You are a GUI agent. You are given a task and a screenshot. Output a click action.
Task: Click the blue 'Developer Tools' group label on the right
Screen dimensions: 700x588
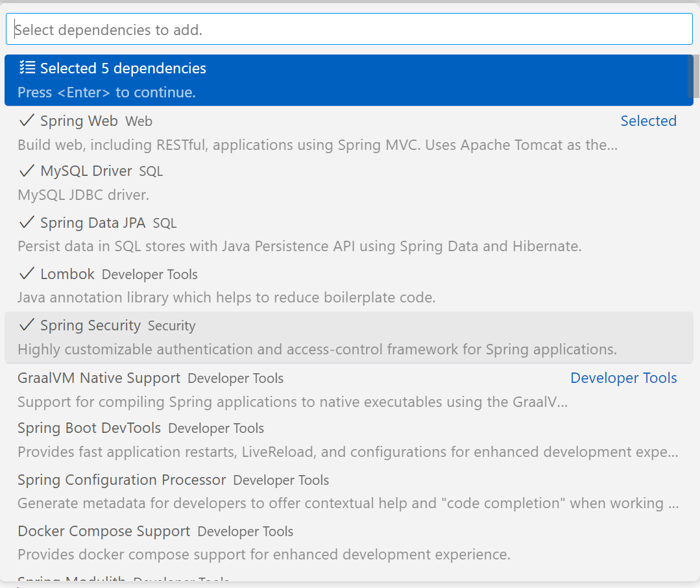tap(623, 378)
